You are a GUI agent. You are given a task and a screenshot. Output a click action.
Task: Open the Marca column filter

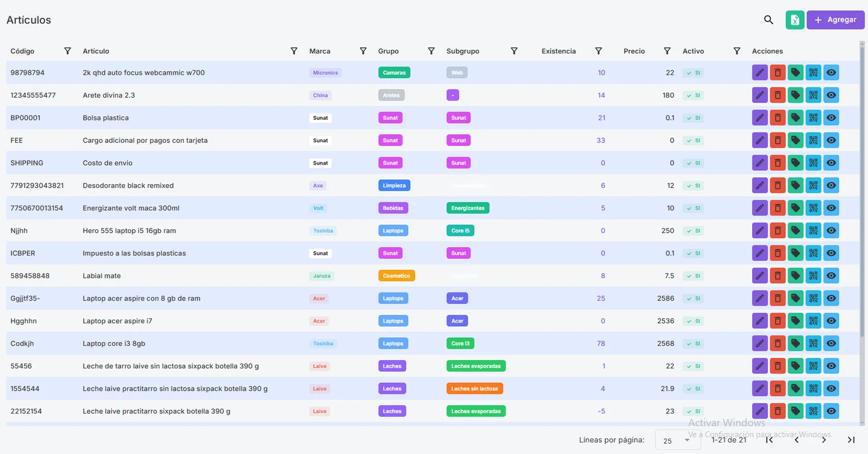point(363,51)
